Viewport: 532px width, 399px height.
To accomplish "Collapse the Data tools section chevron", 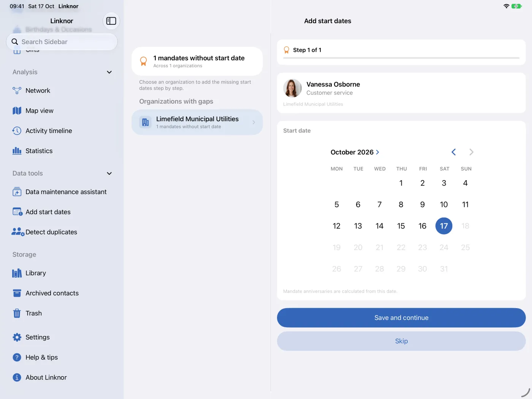I will click(109, 174).
